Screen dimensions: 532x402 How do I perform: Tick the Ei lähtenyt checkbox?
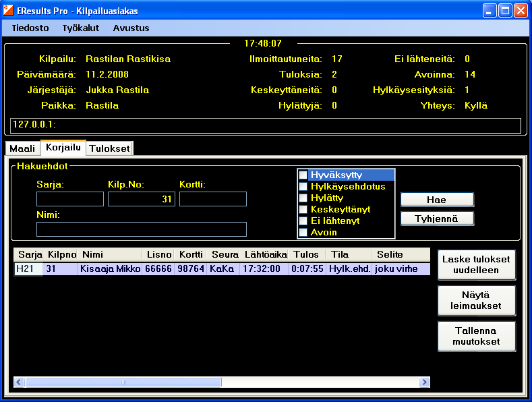303,221
